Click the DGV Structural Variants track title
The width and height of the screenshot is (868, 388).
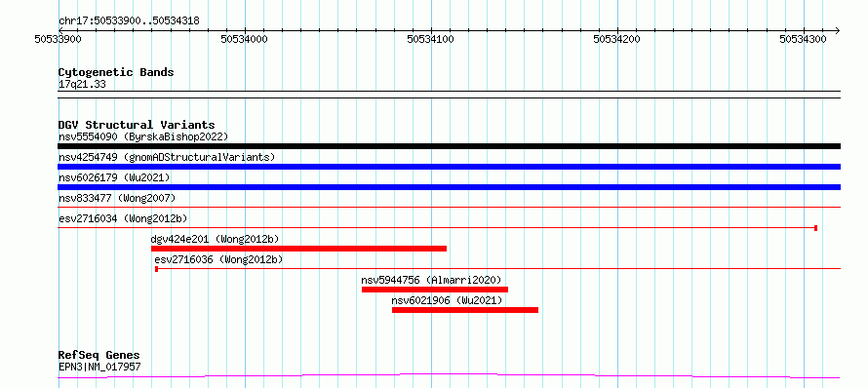(137, 125)
